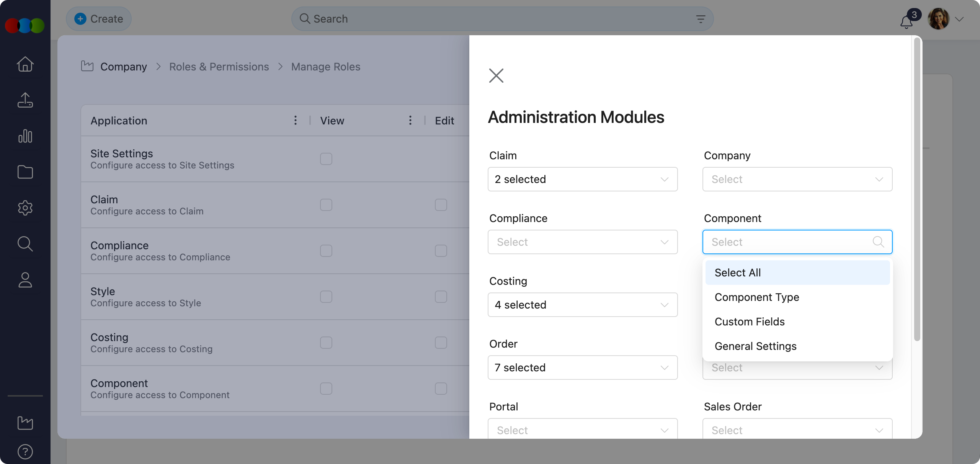
Task: Open the folder icon in the sidebar
Action: [x=24, y=172]
